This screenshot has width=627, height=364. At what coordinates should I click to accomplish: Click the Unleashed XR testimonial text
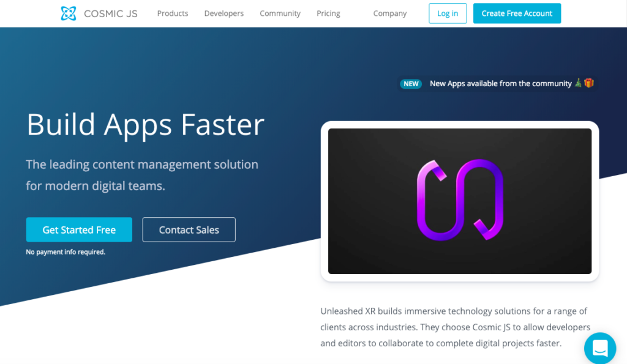point(454,327)
